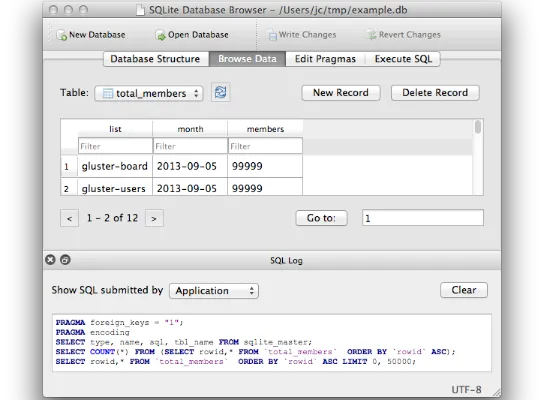Click the Delete Record button
Image resolution: width=544 pixels, height=400 pixels.
(x=435, y=93)
